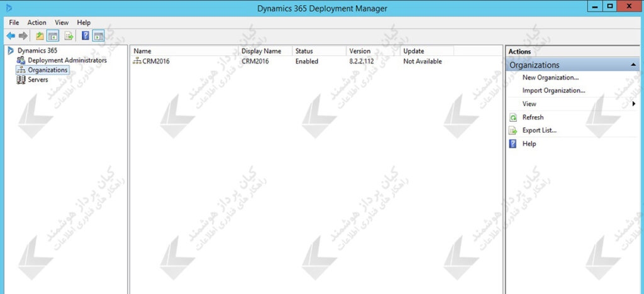This screenshot has height=294, width=644.
Task: Open the Action menu
Action: (37, 23)
